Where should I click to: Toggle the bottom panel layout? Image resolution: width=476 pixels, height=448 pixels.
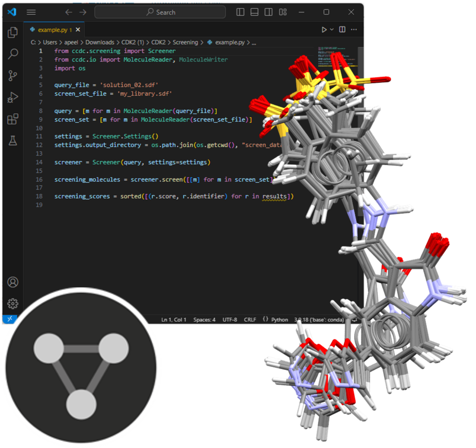254,12
